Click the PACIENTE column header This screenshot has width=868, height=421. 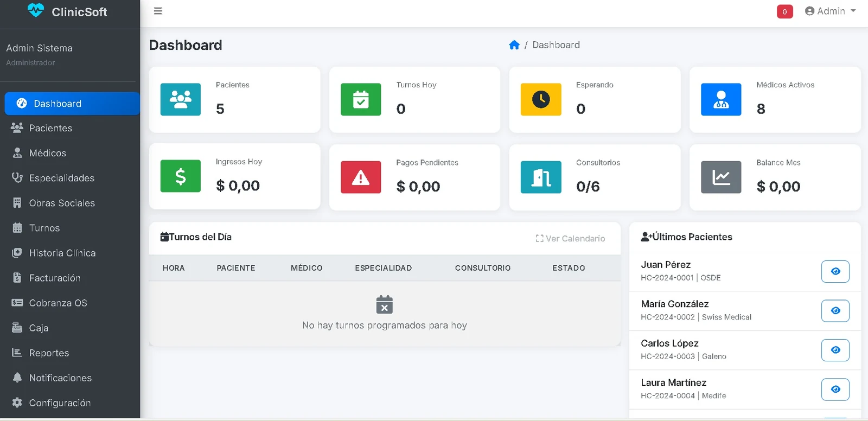(236, 268)
